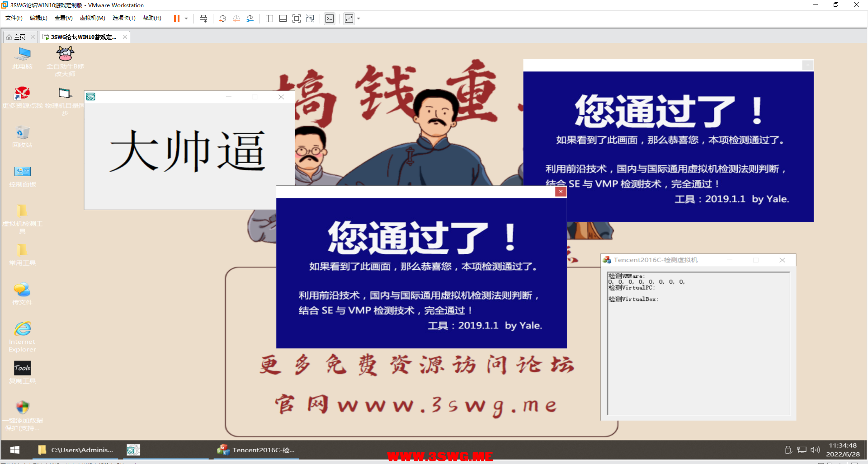Open the console view toolbar icon

point(330,19)
